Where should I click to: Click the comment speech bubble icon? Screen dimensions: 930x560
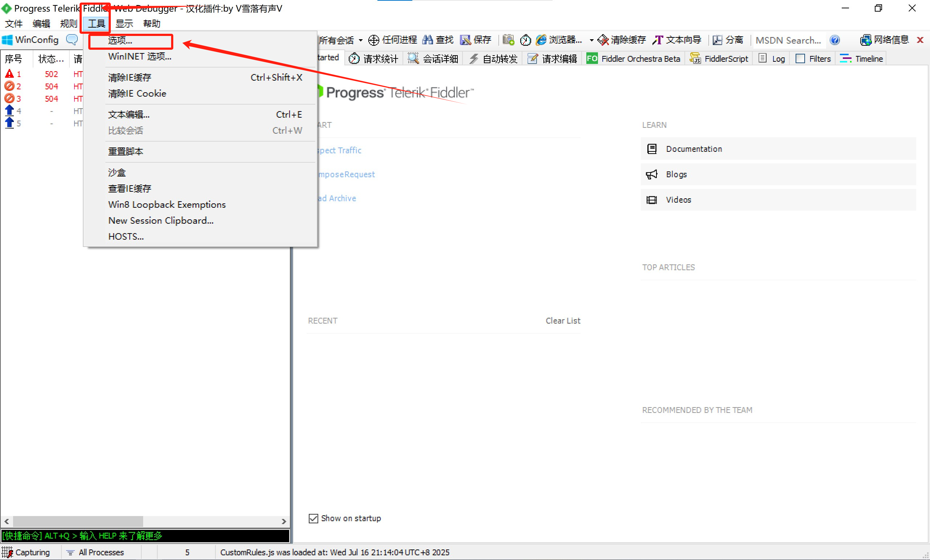coord(72,39)
